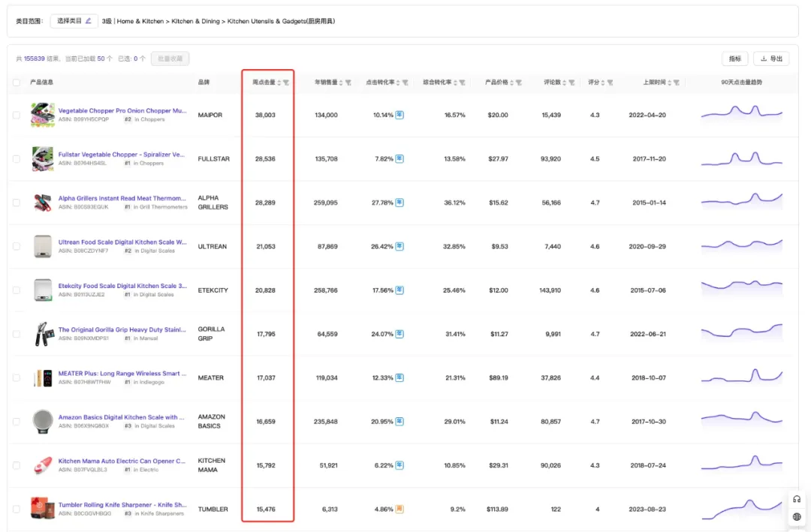Click the 143,910 review count cell
Viewport: 811px width, 532px height.
click(550, 290)
